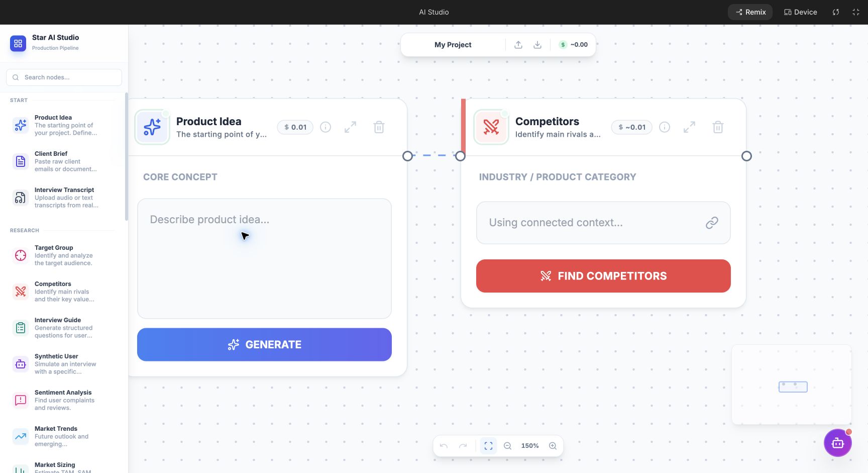The width and height of the screenshot is (868, 473).
Task: Click the Device button
Action: click(801, 12)
